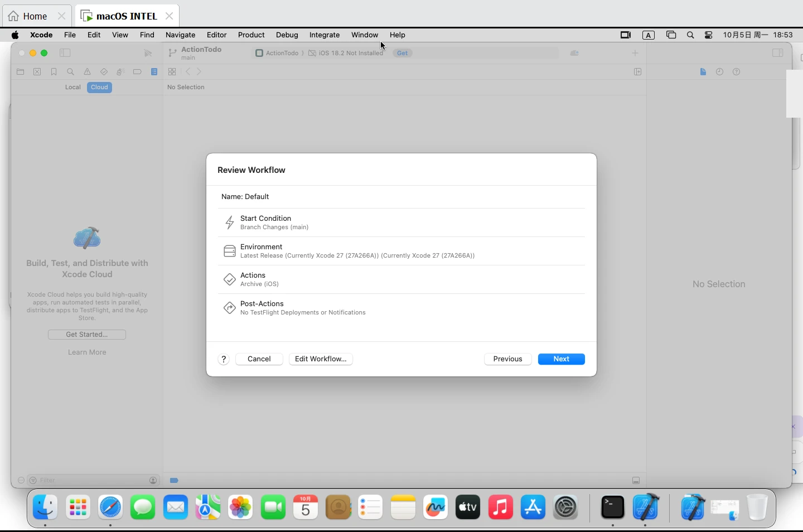Toggle the debug area button at bottom

[636, 480]
